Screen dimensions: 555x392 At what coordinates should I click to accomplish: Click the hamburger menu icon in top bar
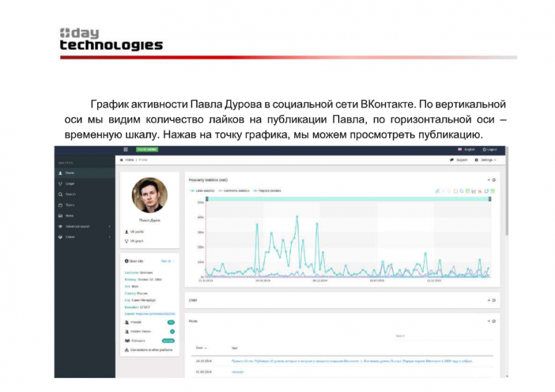pos(126,149)
